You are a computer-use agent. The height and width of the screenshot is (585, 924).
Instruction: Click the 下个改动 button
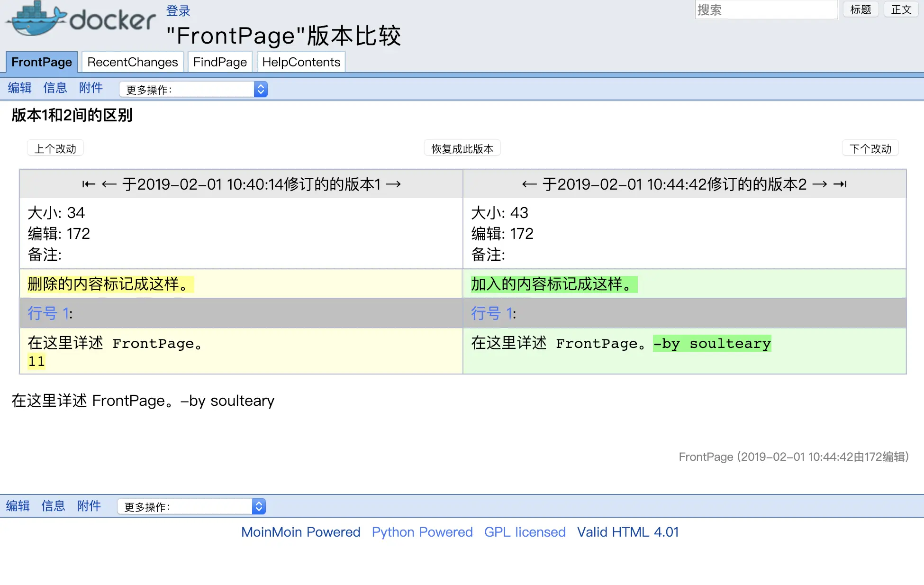pyautogui.click(x=870, y=147)
